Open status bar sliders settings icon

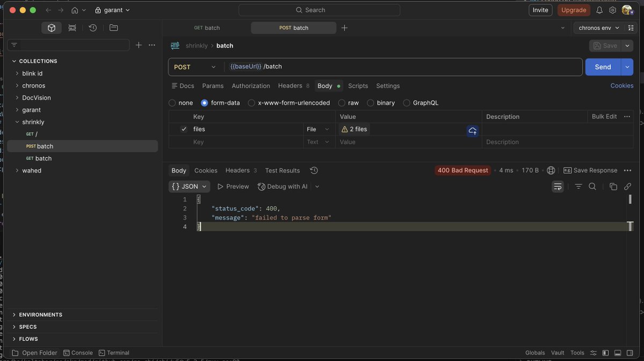click(593, 353)
